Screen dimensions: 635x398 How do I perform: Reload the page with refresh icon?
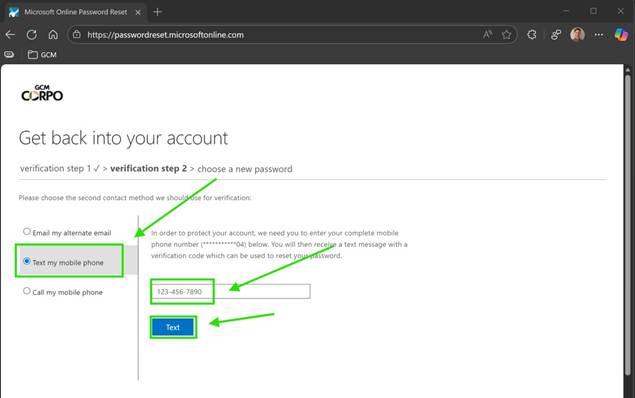pos(32,35)
